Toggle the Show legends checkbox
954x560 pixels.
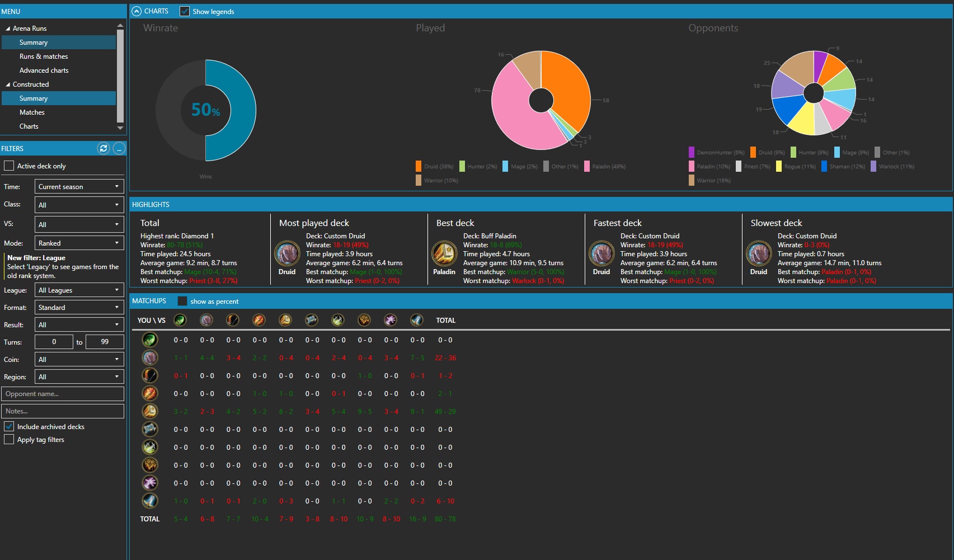[184, 11]
